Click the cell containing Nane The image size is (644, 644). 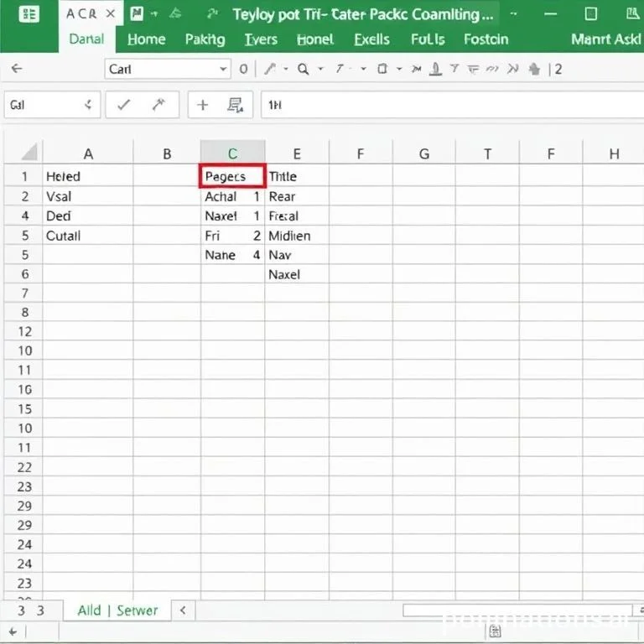(232, 255)
